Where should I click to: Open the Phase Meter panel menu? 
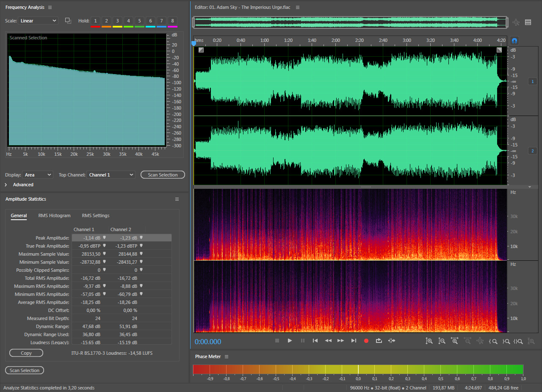point(227,357)
